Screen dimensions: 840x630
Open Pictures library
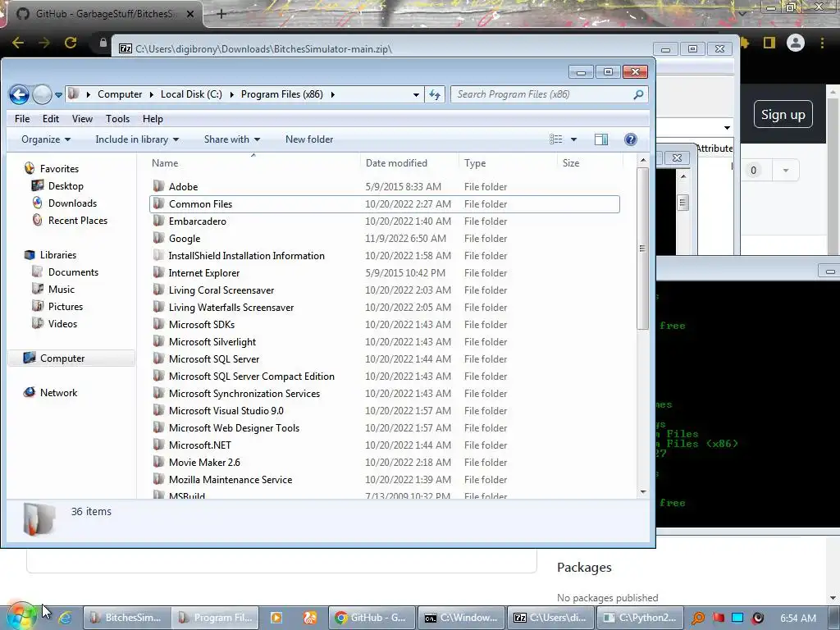(66, 307)
